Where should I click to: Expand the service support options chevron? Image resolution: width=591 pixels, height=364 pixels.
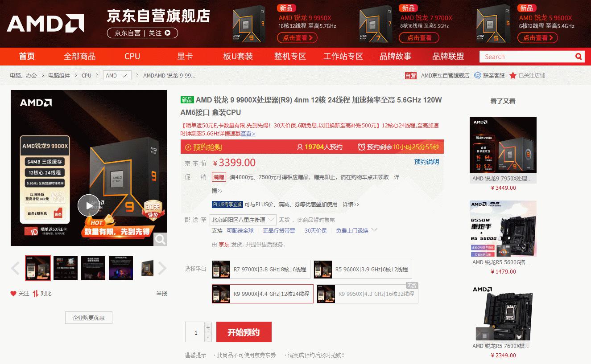tap(374, 230)
